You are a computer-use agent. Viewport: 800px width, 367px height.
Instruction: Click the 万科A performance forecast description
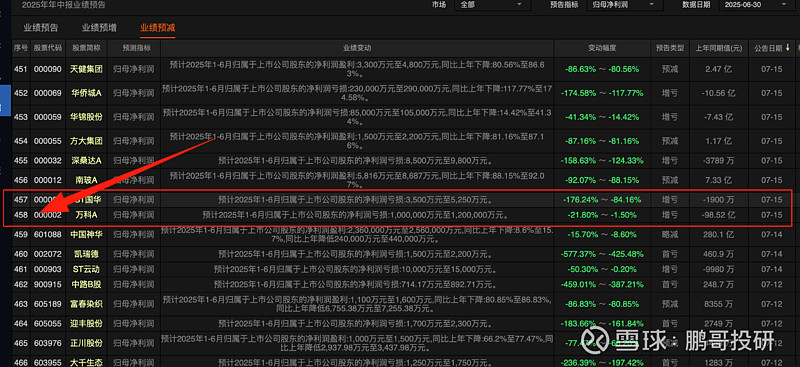[x=357, y=215]
